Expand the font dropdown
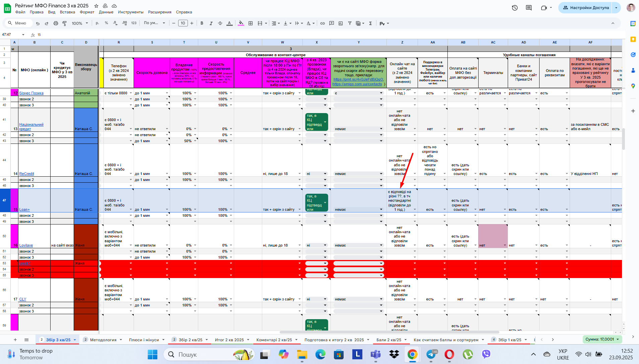 (154, 23)
